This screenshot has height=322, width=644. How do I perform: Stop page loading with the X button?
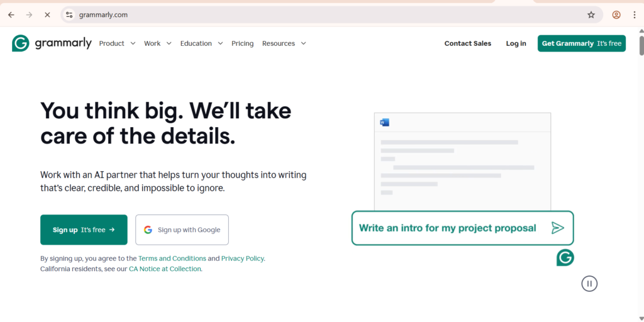click(x=47, y=14)
